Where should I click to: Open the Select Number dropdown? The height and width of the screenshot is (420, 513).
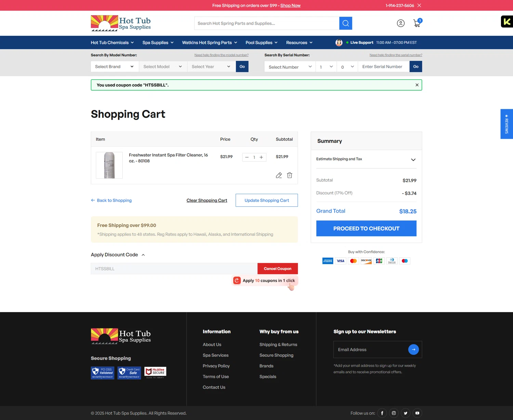(290, 67)
